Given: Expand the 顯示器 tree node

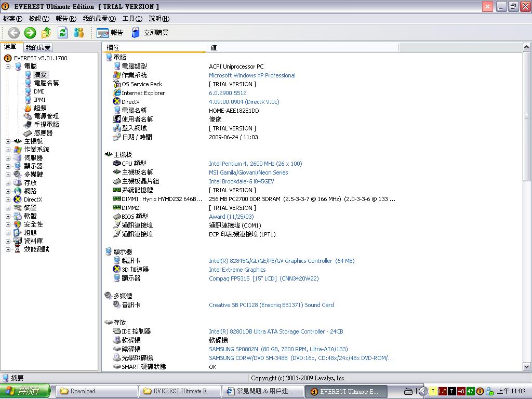Looking at the screenshot, I should [x=8, y=166].
